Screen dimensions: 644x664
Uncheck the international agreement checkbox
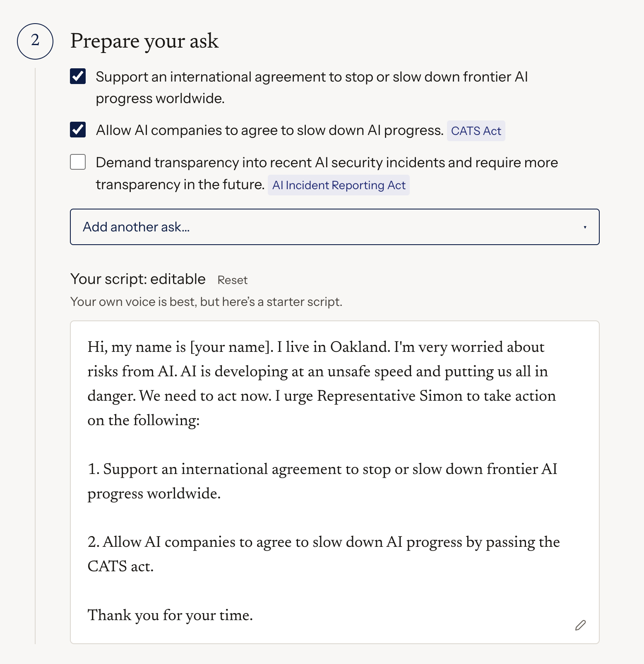78,77
